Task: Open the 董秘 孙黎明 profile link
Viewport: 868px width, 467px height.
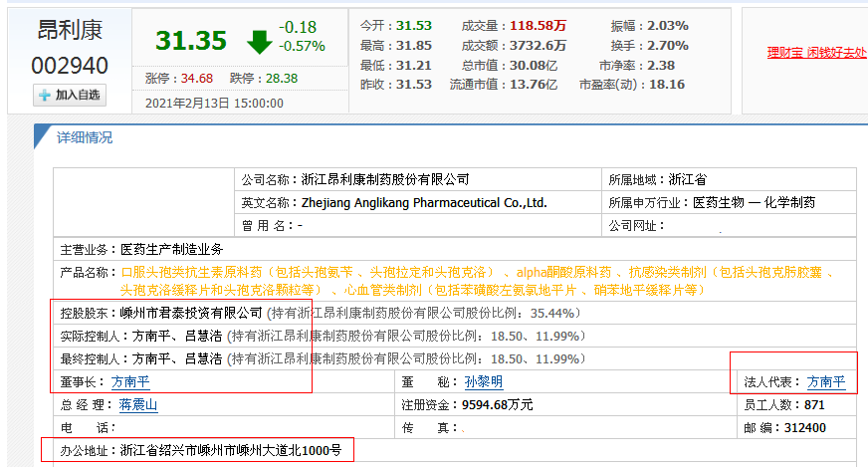Action: [483, 381]
